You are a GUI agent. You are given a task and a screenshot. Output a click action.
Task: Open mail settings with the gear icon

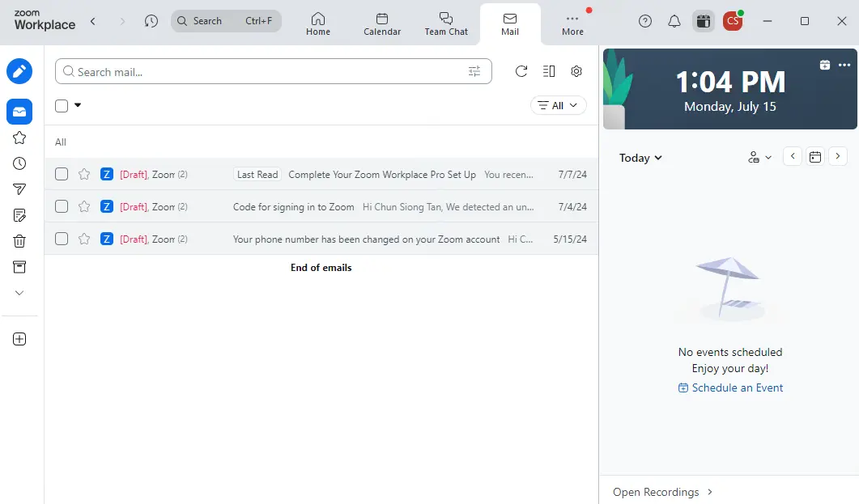[576, 71]
